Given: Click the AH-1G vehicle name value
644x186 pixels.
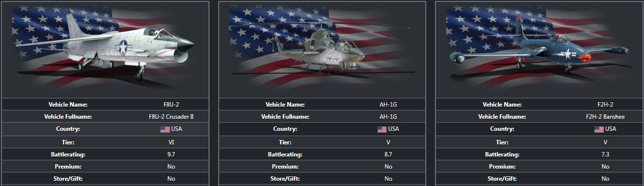Looking at the screenshot, I should tap(388, 104).
